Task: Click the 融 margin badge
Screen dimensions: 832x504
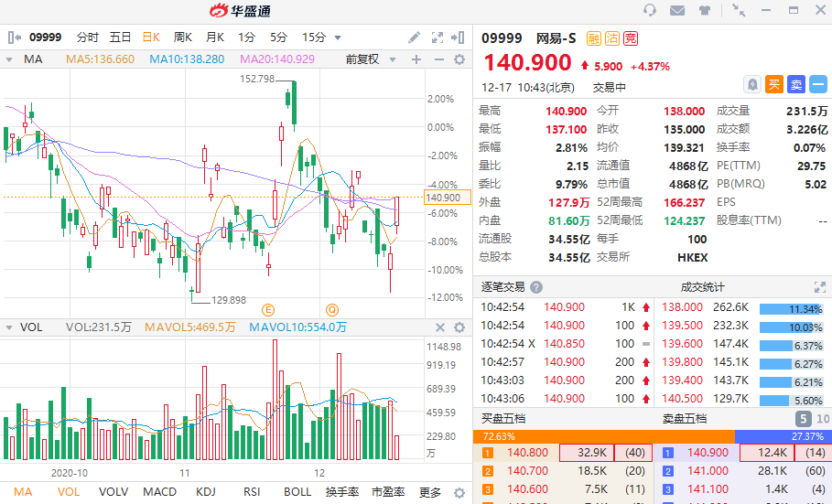Action: click(594, 38)
